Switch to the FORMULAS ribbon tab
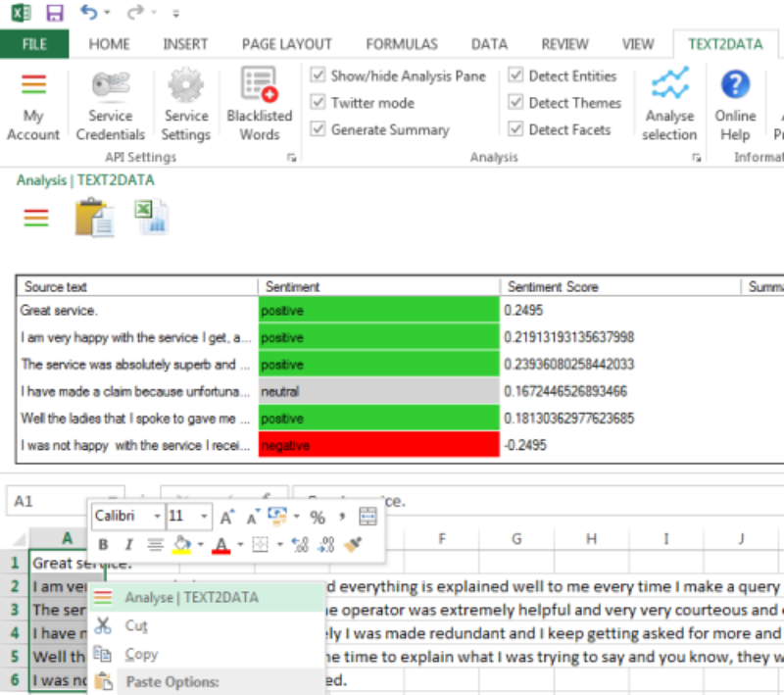Image resolution: width=784 pixels, height=695 pixels. click(x=401, y=43)
